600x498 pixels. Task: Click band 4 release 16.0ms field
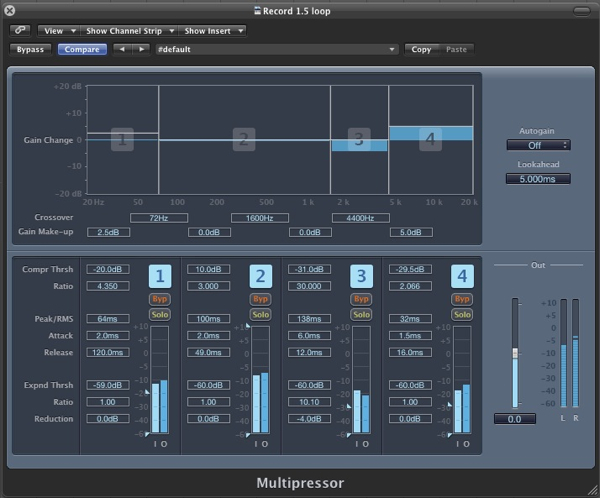point(410,352)
